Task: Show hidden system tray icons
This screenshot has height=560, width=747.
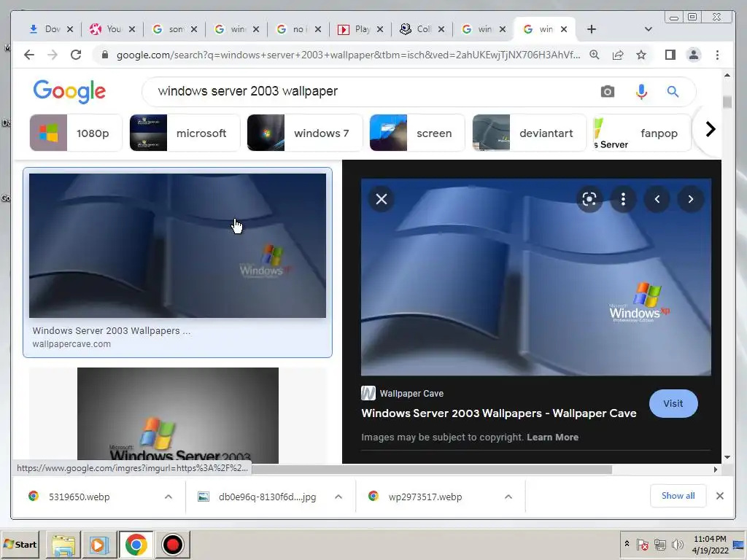Action: click(x=627, y=544)
